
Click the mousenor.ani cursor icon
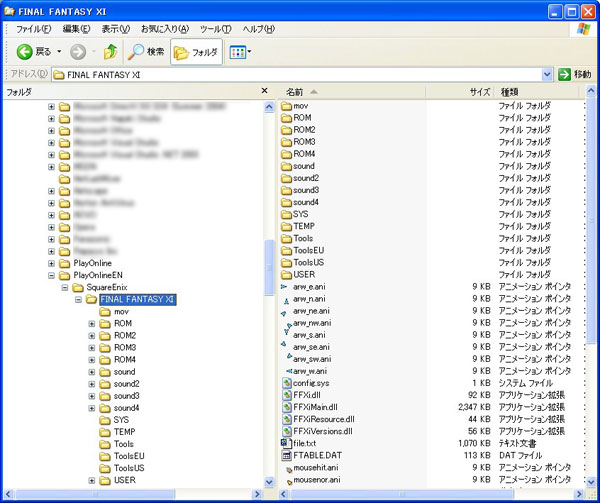pyautogui.click(x=289, y=482)
